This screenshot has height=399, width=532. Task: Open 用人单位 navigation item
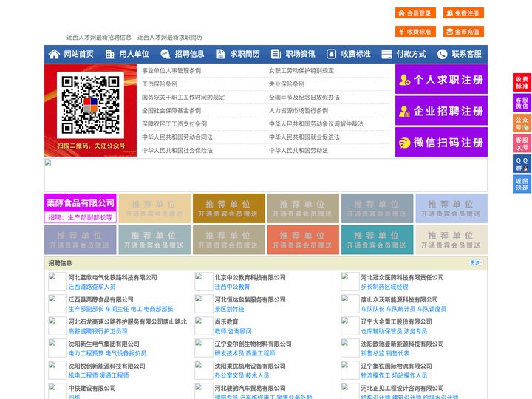tap(134, 54)
